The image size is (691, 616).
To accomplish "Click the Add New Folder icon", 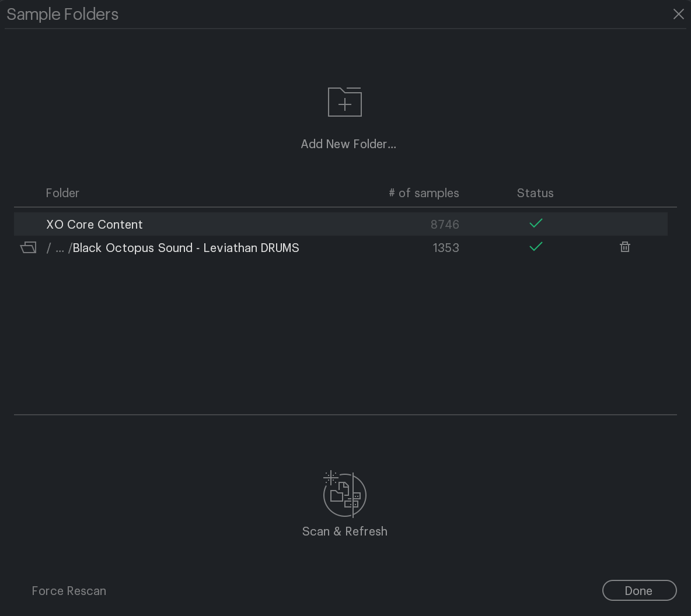I will pos(344,101).
